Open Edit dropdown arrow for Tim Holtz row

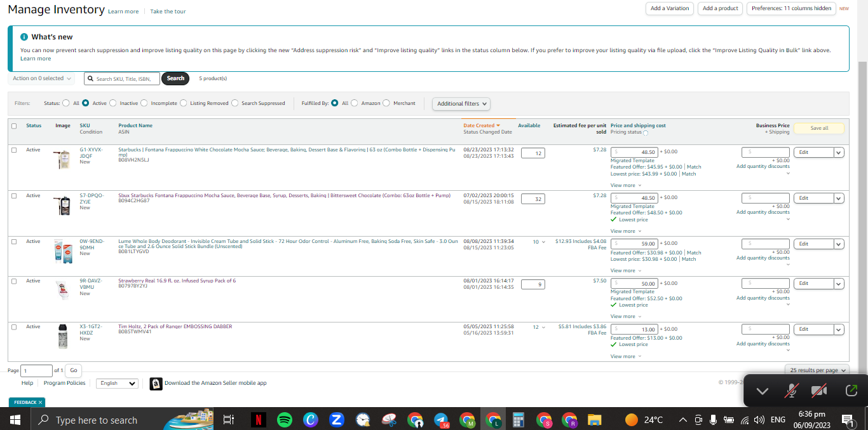click(839, 329)
